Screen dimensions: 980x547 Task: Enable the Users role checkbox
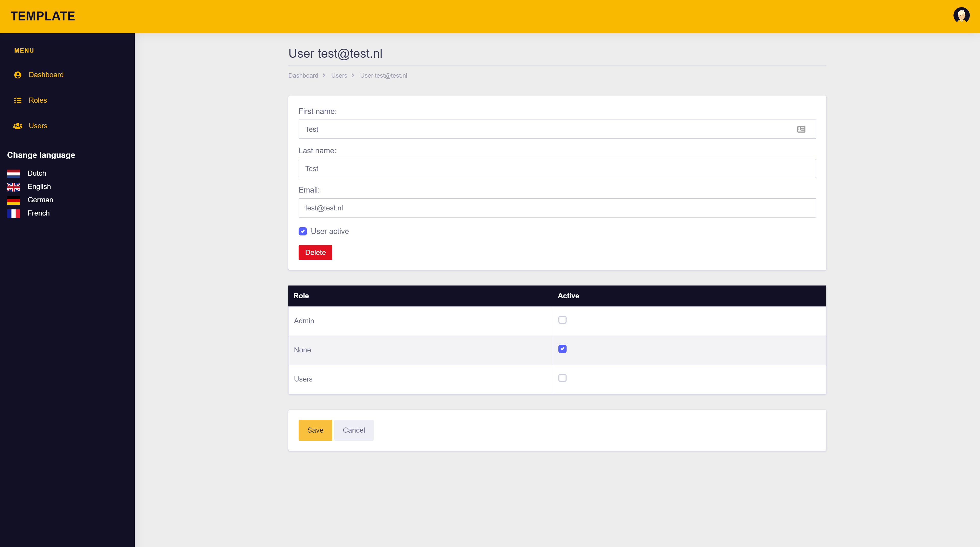click(562, 378)
